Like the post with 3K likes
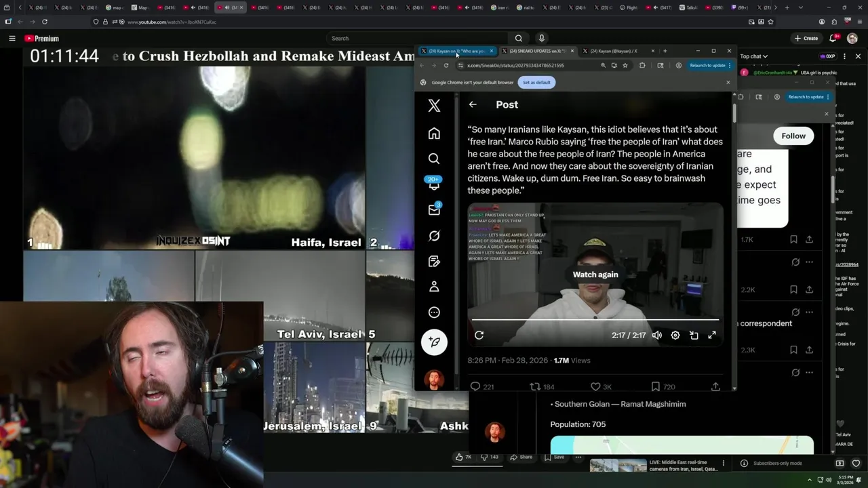 601,386
